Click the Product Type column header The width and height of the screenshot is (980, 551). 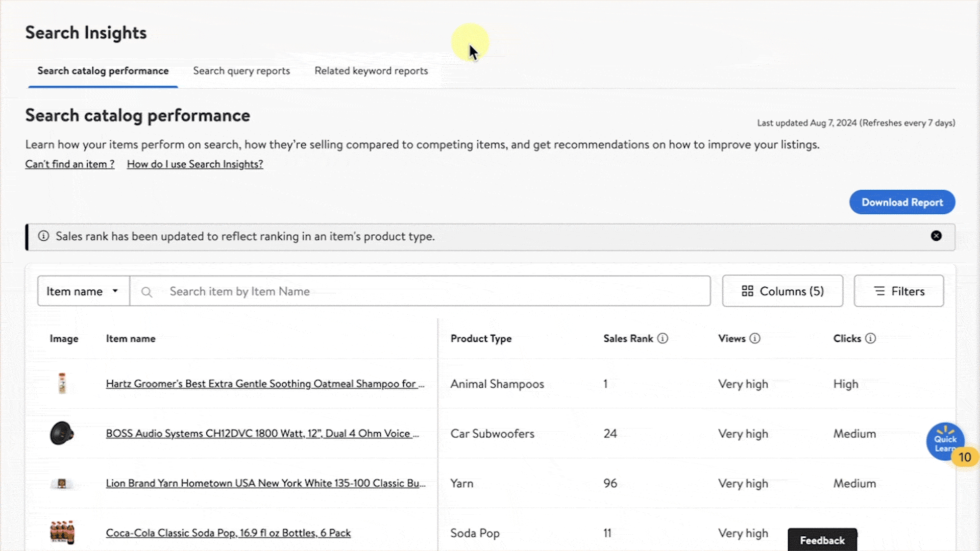[481, 339]
